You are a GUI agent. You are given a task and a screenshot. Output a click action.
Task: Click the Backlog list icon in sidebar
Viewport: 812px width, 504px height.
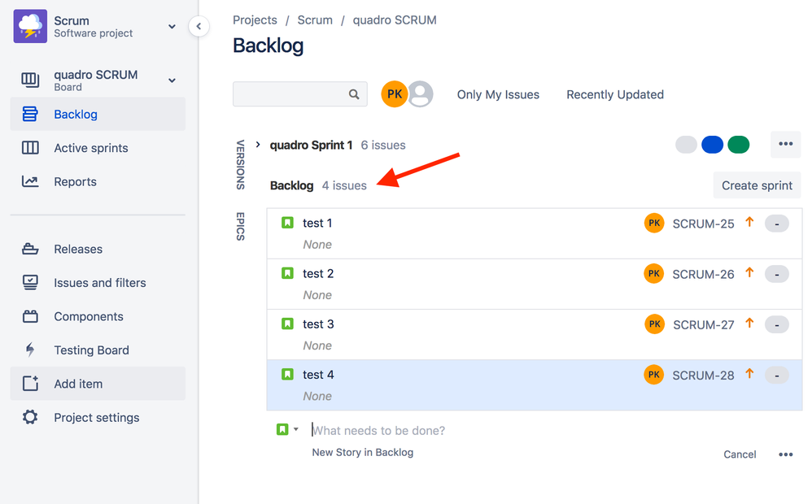point(30,114)
